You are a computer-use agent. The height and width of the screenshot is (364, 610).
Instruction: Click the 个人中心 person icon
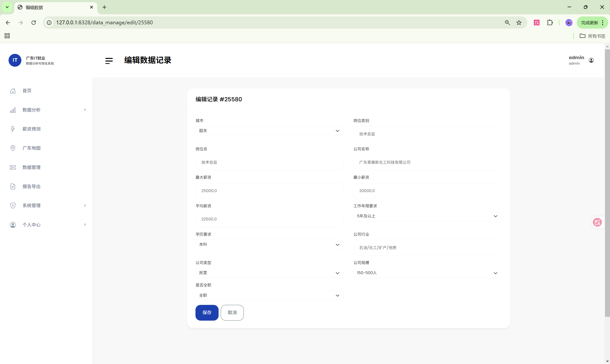pos(13,225)
